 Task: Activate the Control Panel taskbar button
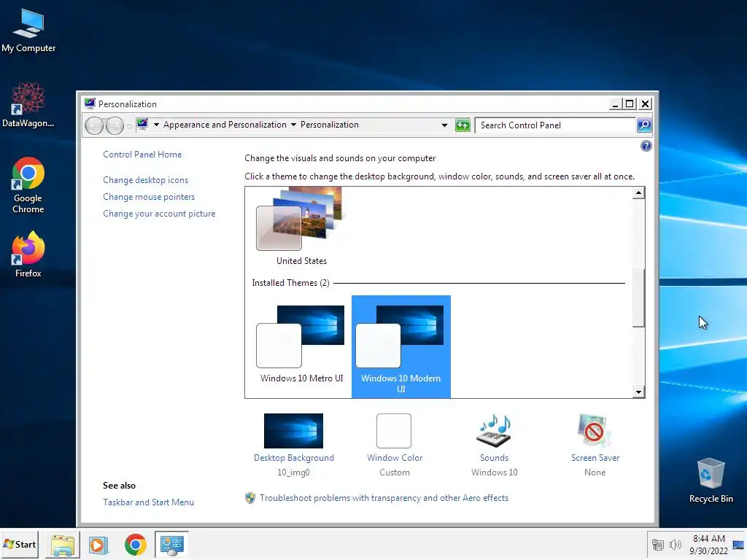pos(171,545)
